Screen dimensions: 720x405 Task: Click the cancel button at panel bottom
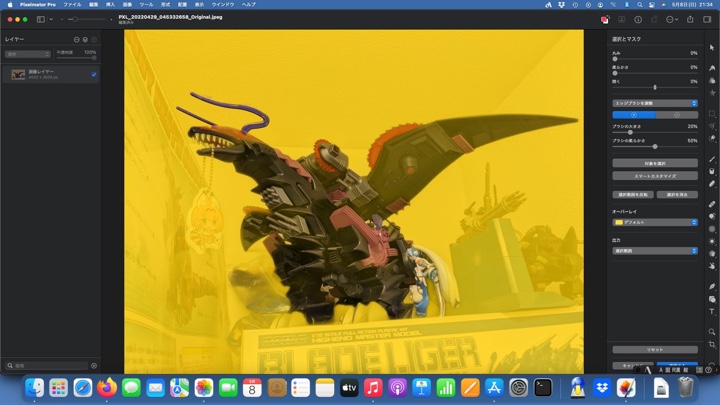pyautogui.click(x=633, y=366)
